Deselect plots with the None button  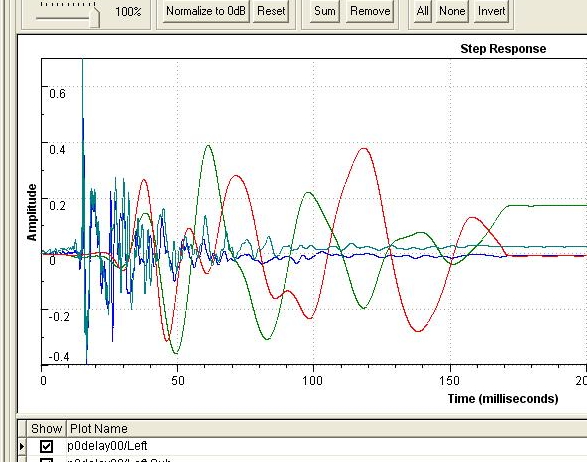point(452,11)
